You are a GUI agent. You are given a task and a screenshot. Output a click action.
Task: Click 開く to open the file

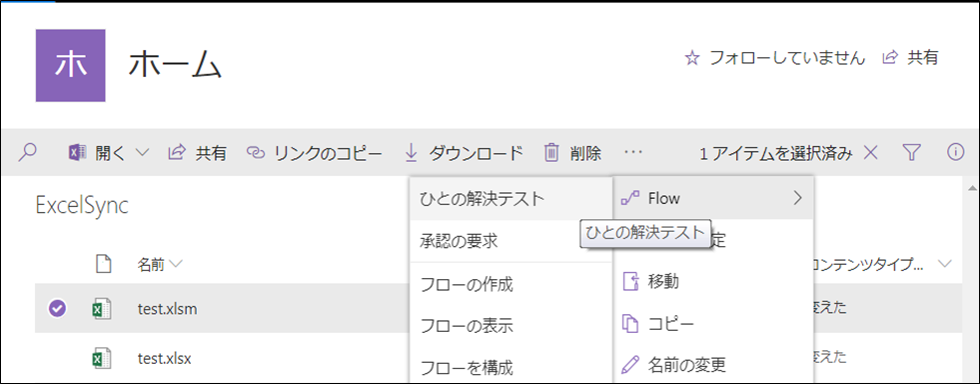(x=111, y=152)
